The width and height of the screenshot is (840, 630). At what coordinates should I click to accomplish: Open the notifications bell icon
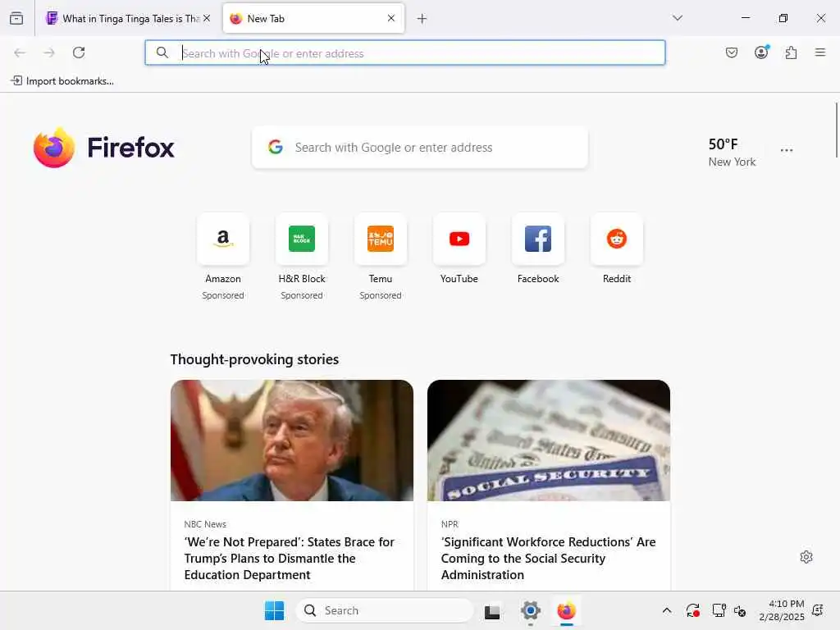point(818,610)
